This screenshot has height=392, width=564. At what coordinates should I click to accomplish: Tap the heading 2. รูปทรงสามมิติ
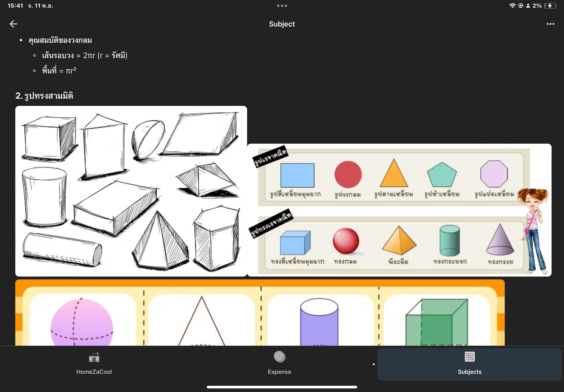coord(44,96)
